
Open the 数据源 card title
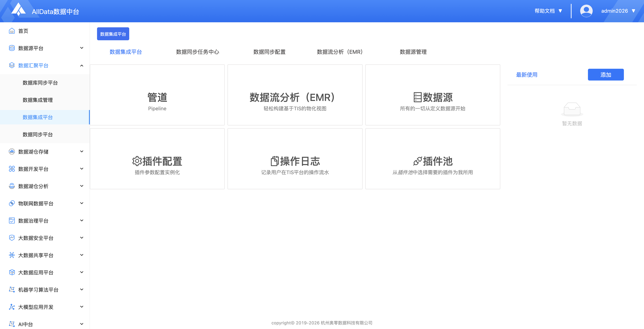pos(437,97)
